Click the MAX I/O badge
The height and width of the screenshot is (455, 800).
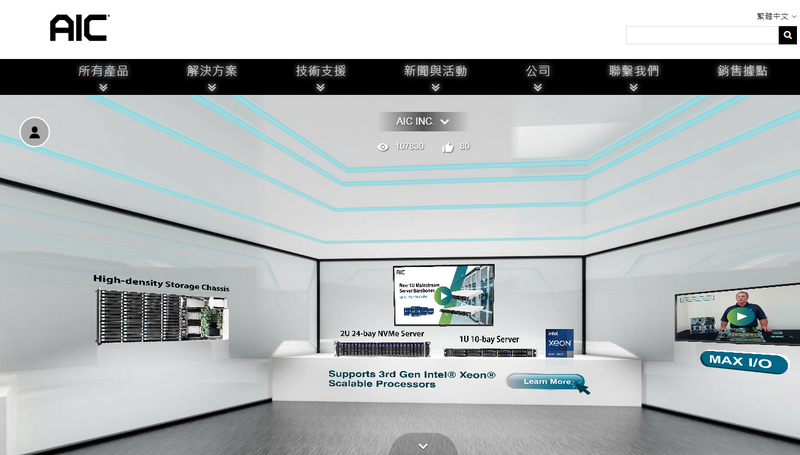coord(744,362)
